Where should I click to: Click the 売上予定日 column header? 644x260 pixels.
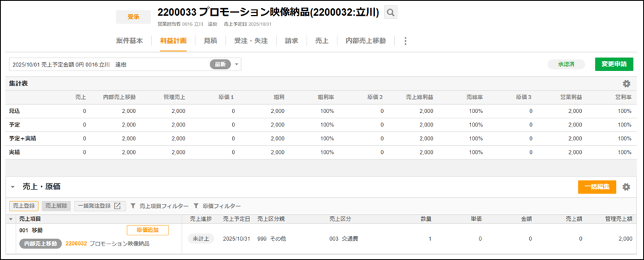236,219
